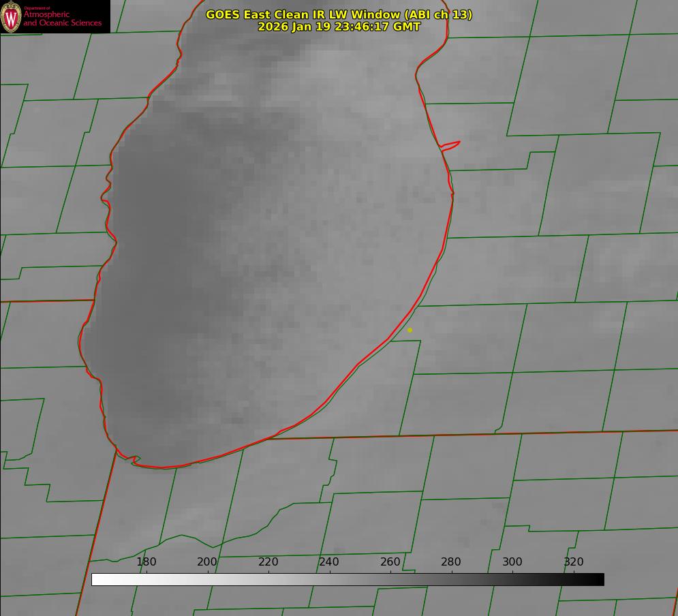678x616 pixels.
Task: Click the colorbar directly above the 220 label
Action: tap(268, 579)
